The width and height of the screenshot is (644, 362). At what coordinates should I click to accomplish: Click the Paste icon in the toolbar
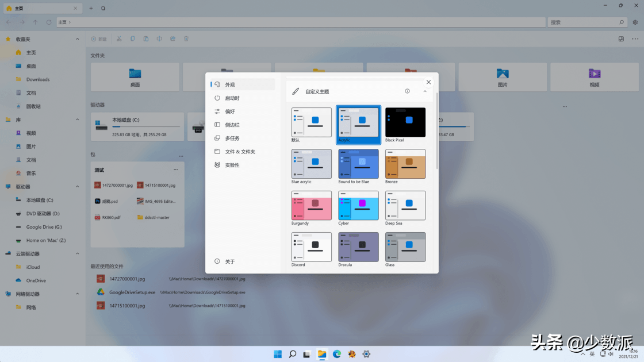[x=146, y=38]
